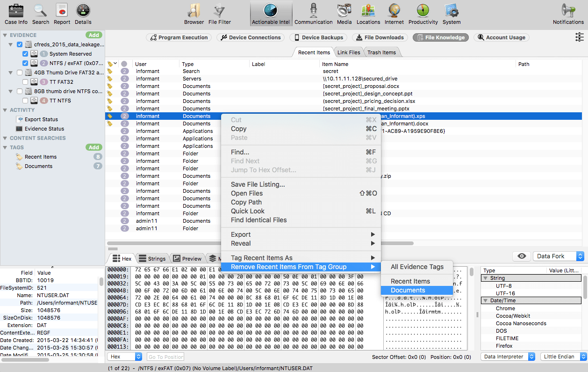Viewport: 588px width, 372px height.
Task: Open the Notifications panel
Action: [x=568, y=13]
